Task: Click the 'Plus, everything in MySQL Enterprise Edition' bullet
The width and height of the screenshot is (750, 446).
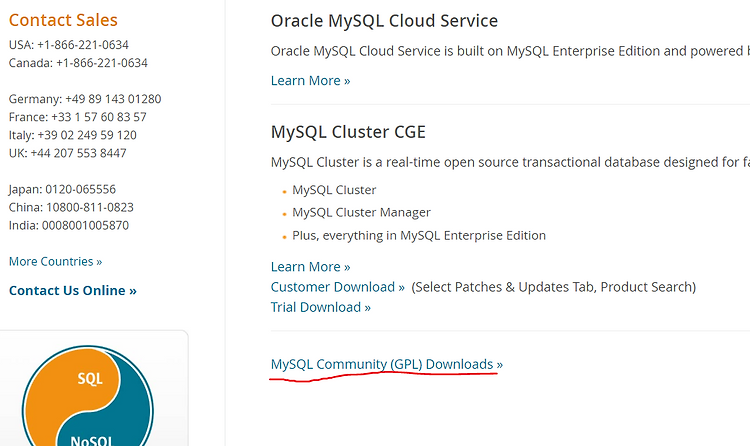Action: coord(419,235)
